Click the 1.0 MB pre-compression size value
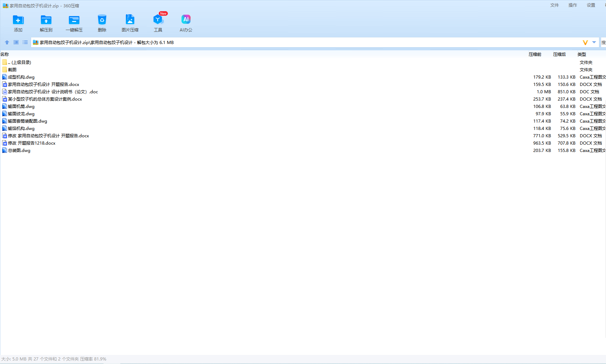Image resolution: width=606 pixels, height=364 pixels. coord(544,92)
